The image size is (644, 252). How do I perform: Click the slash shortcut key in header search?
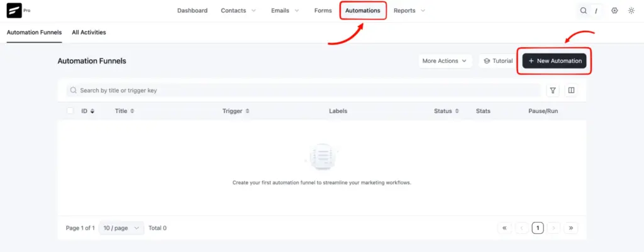596,11
